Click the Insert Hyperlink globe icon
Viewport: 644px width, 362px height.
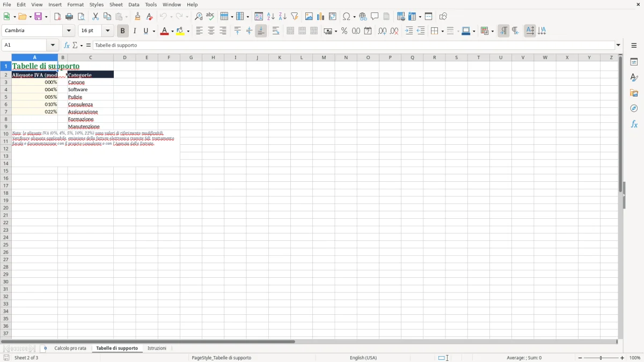point(363,17)
